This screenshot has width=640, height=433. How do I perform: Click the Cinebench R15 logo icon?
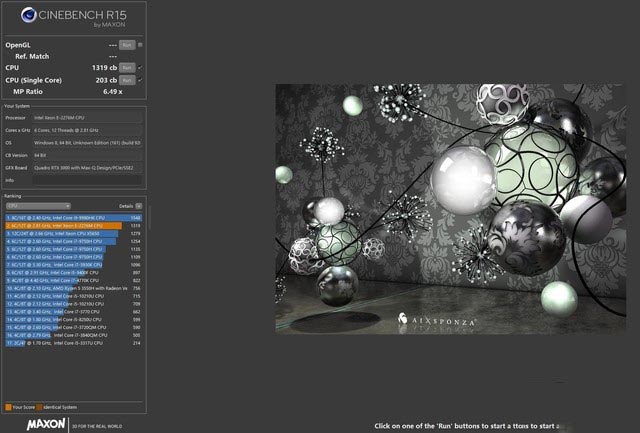coord(29,15)
